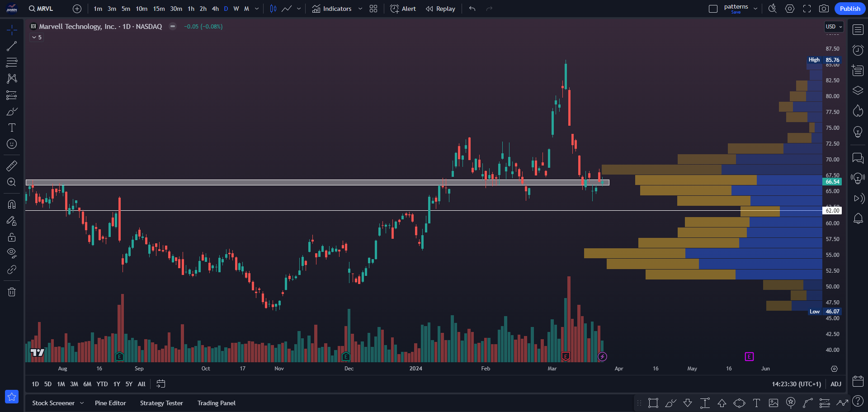Lock all drawing tools
The height and width of the screenshot is (412, 868).
point(12,237)
